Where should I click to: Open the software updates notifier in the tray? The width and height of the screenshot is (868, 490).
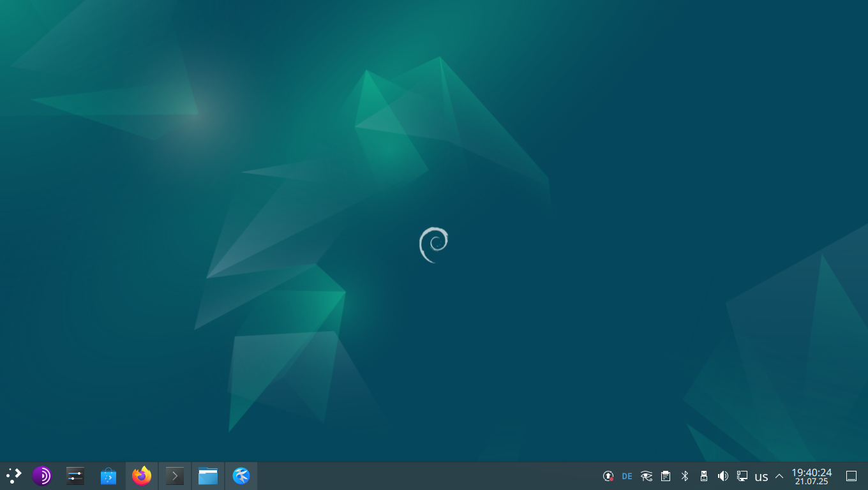point(608,476)
